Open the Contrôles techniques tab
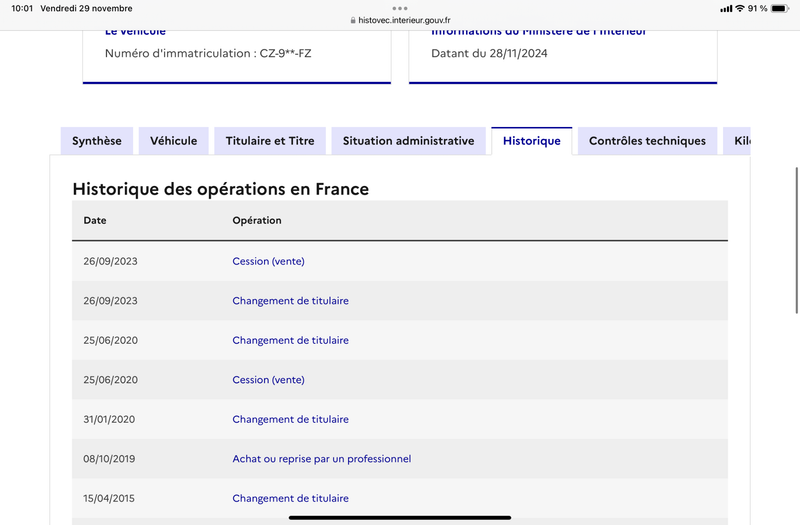800x525 pixels. [647, 141]
